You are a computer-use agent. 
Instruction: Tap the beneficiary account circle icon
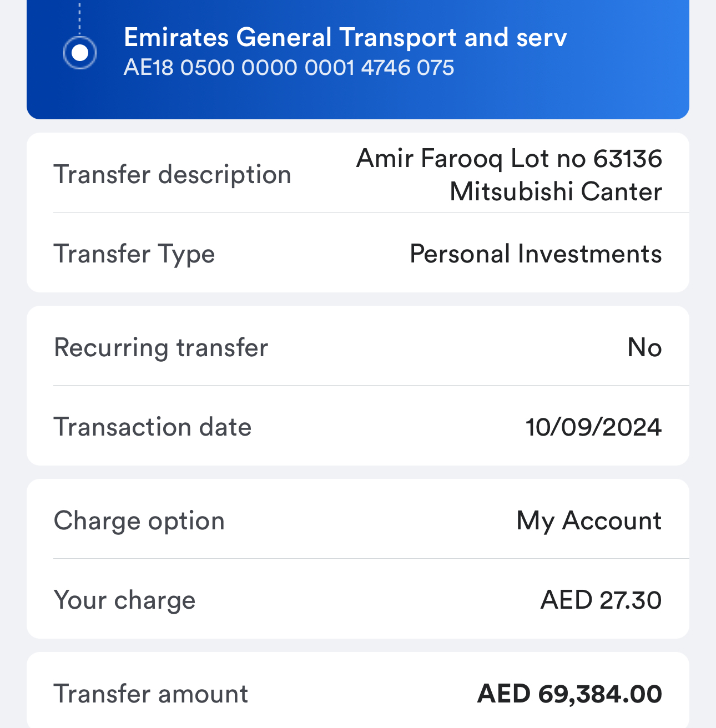click(x=80, y=53)
